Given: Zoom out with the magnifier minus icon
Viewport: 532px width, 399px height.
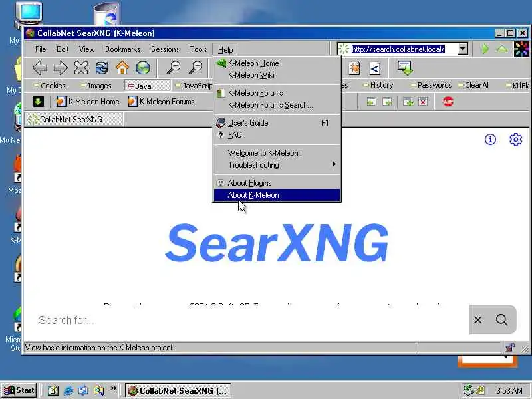Looking at the screenshot, I should (196, 68).
